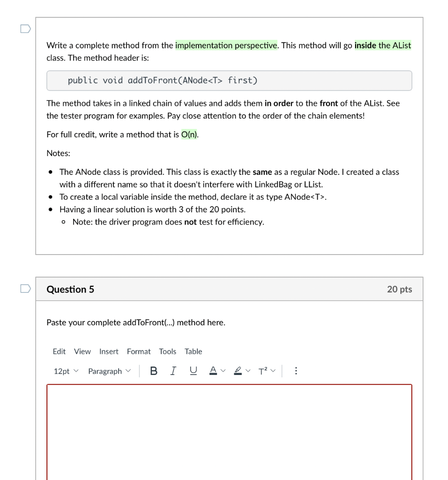Viewport: 448px width, 480px height.
Task: Open the More options kebab menu in the toolbar
Action: click(x=296, y=371)
